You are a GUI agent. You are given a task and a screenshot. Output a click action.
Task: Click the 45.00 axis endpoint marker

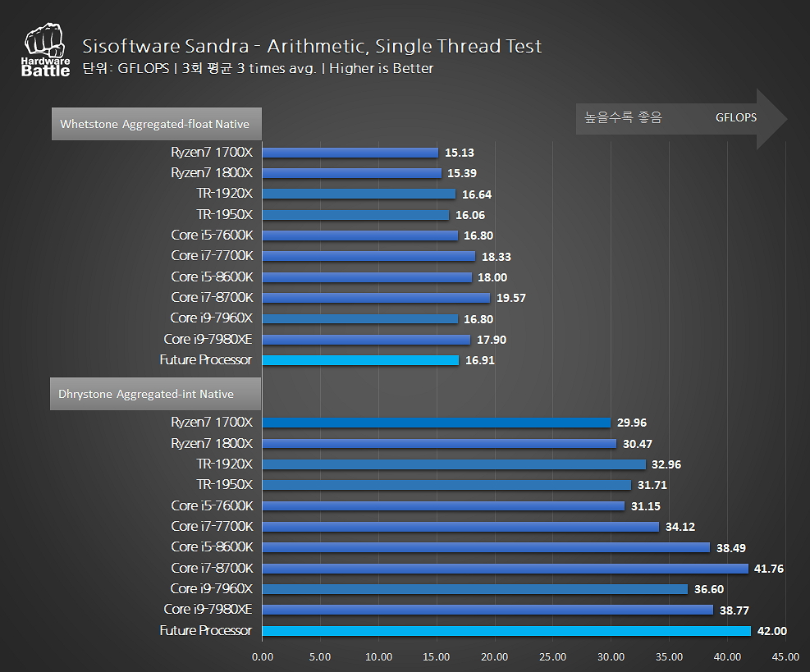(x=785, y=656)
